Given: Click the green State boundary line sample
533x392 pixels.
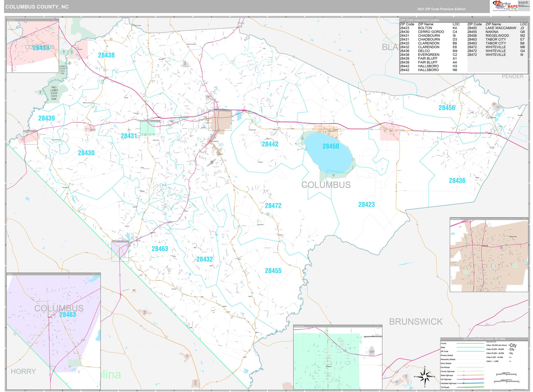Looking at the screenshot, I should click(470, 347).
